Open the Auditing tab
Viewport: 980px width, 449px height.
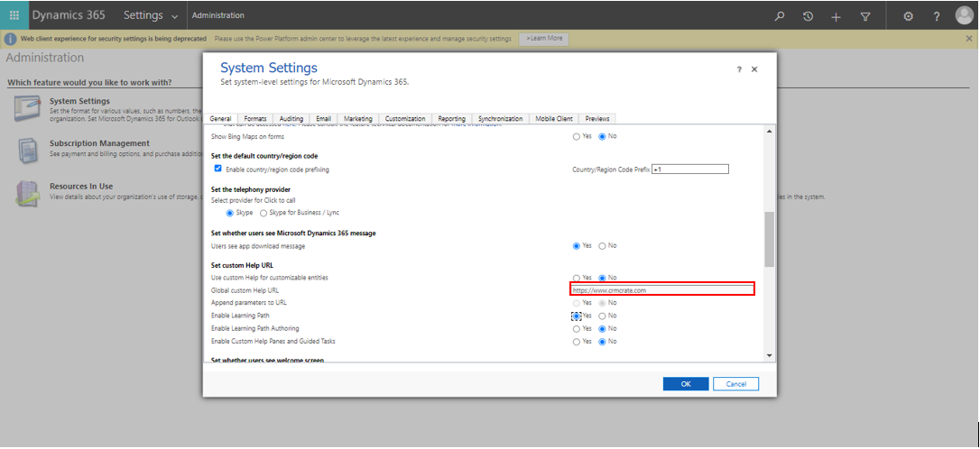click(x=291, y=119)
